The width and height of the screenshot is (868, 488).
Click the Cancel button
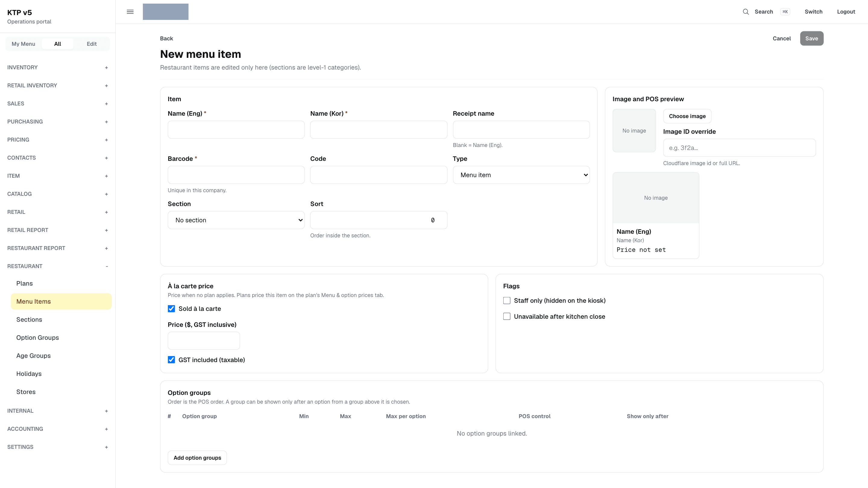pos(782,38)
